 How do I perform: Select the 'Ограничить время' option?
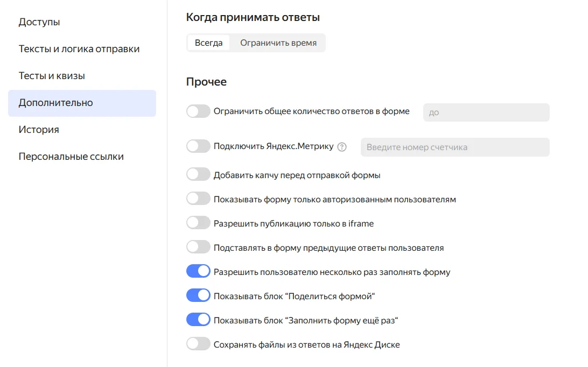278,43
